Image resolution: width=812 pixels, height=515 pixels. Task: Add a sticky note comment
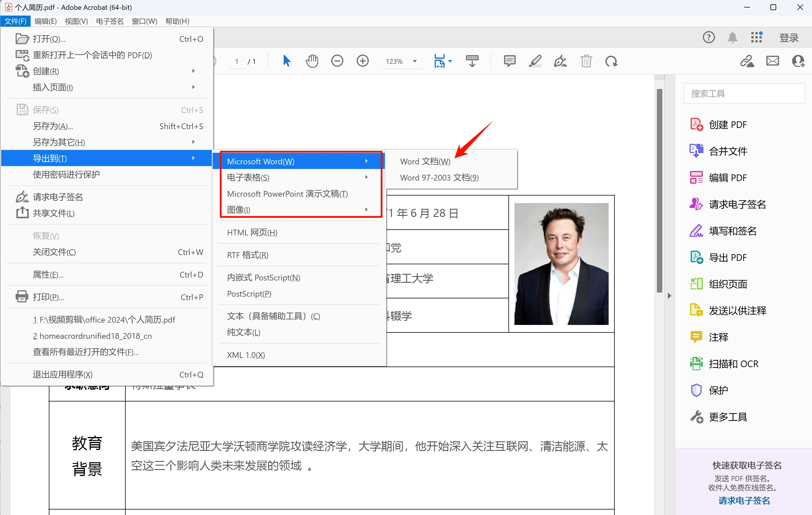click(x=510, y=61)
